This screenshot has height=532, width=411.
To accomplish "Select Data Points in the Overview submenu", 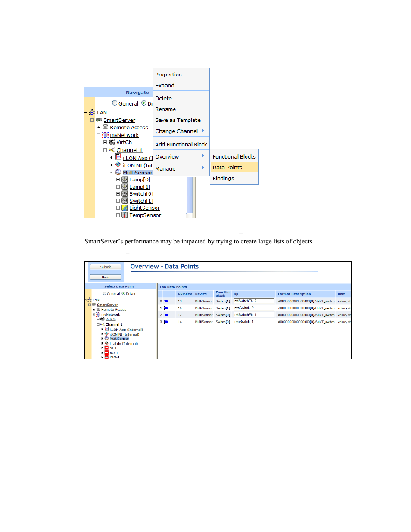I will [234, 167].
